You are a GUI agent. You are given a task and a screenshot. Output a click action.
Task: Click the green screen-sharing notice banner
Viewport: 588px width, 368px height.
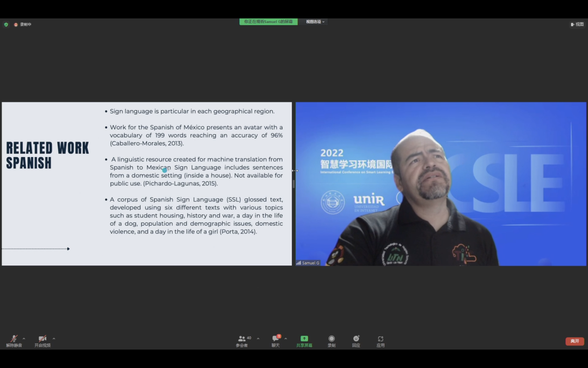[268, 22]
